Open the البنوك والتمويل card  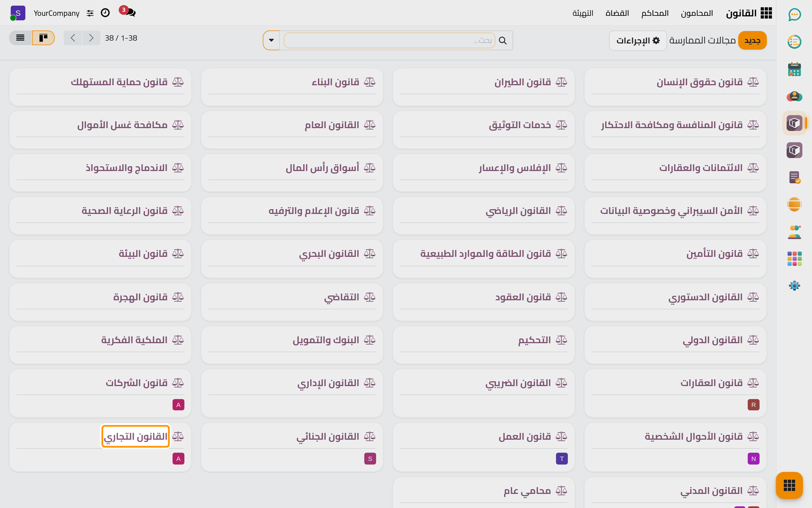pyautogui.click(x=292, y=345)
